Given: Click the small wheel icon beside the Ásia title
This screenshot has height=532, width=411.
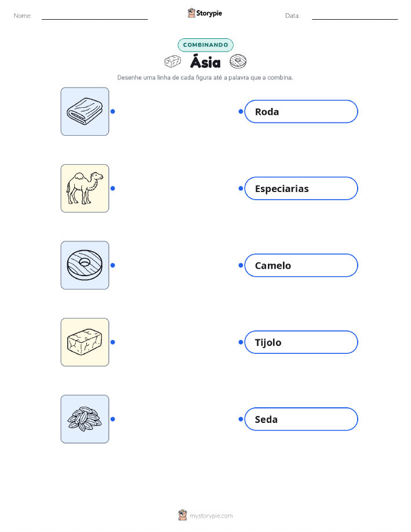Looking at the screenshot, I should point(238,61).
